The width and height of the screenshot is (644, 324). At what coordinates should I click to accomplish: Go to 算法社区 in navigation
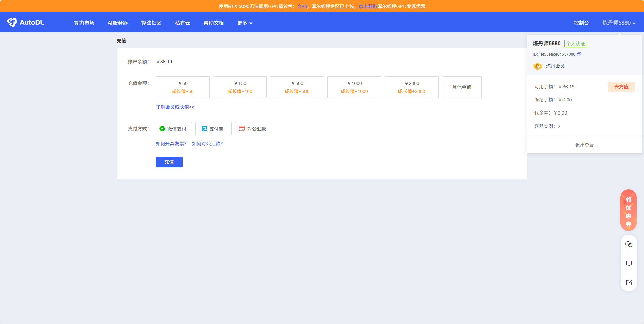[151, 23]
